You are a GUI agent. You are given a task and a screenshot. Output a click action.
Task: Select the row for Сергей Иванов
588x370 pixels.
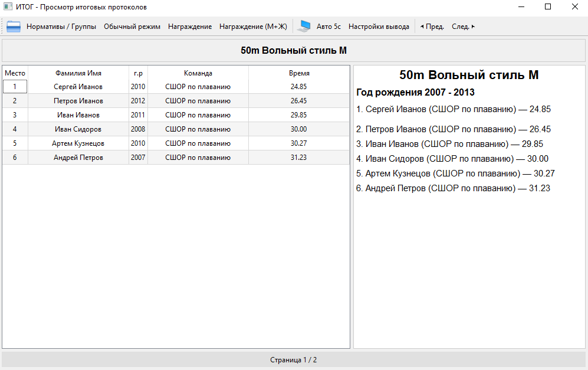click(x=176, y=87)
